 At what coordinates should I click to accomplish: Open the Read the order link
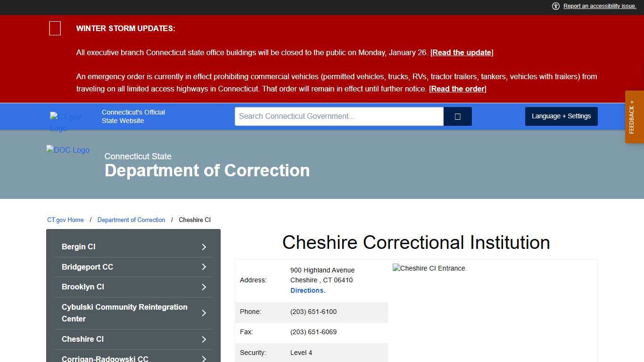click(x=457, y=89)
